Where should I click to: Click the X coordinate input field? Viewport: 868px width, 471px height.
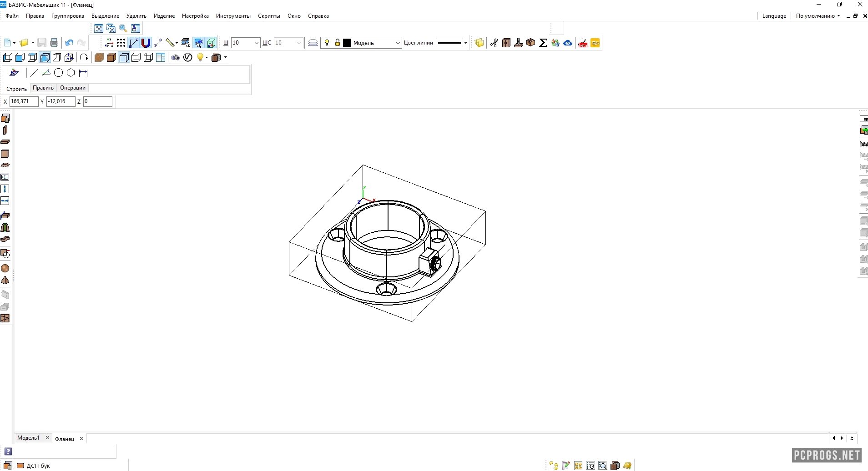pos(24,101)
